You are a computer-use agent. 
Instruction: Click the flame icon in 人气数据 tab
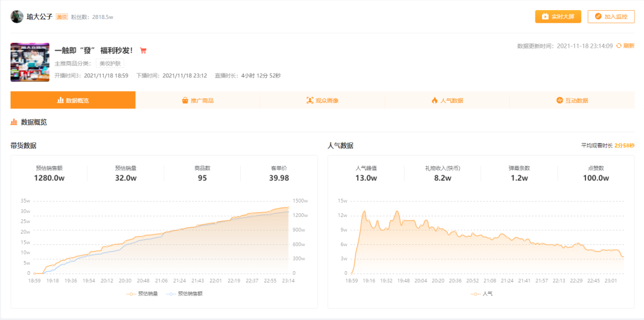[435, 100]
